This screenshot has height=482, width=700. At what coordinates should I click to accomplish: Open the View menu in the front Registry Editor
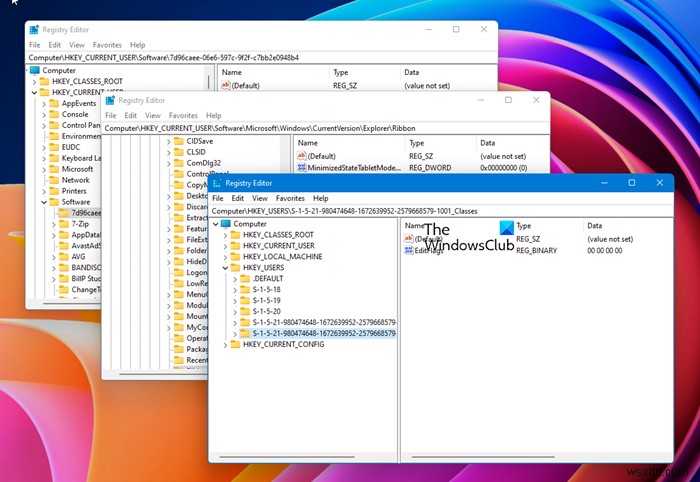(x=260, y=198)
